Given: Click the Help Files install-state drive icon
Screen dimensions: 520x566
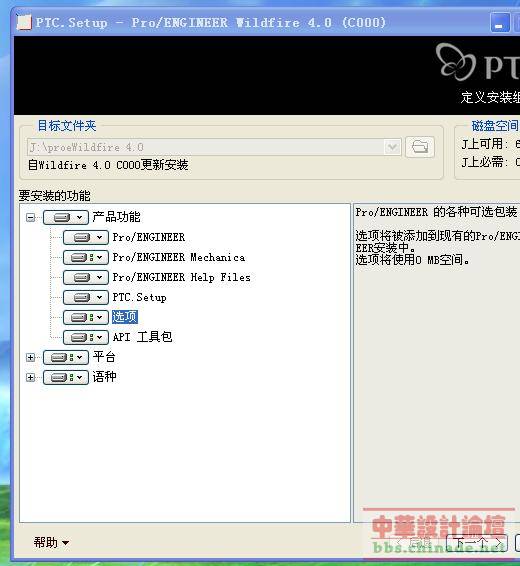Looking at the screenshot, I should [82, 278].
